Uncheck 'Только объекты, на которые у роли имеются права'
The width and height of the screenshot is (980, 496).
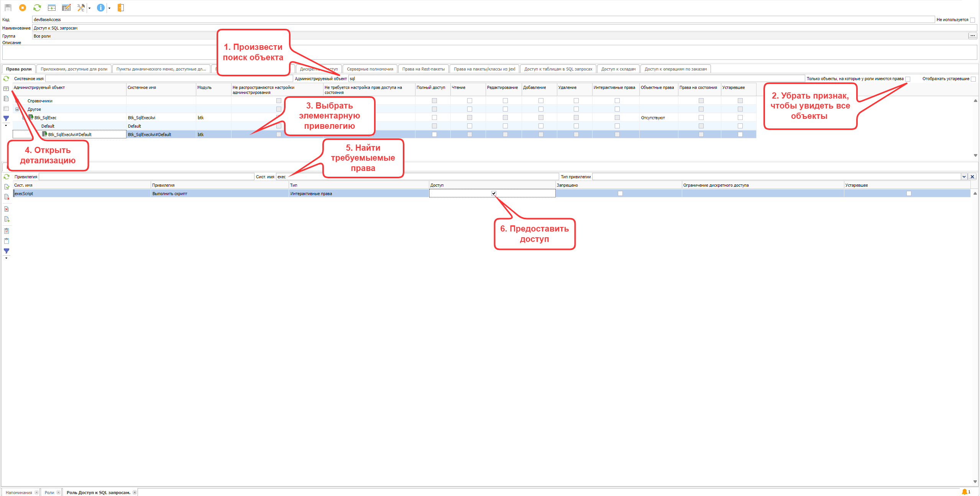pyautogui.click(x=908, y=79)
